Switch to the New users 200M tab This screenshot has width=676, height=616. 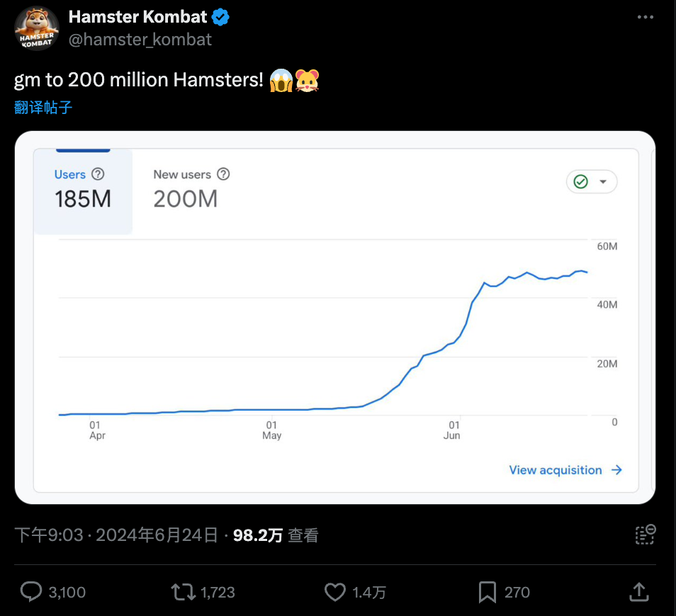pyautogui.click(x=191, y=188)
